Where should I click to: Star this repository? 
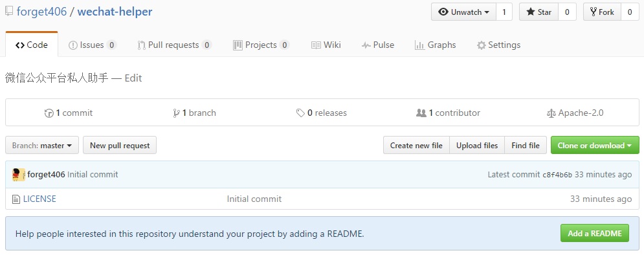pyautogui.click(x=539, y=12)
